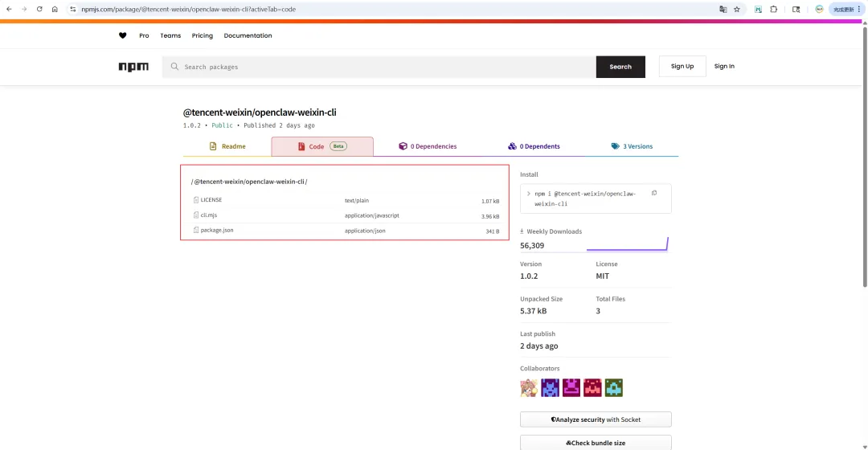Click the magnifier icon in search box
Viewport: 868px width, 450px height.
coord(174,67)
